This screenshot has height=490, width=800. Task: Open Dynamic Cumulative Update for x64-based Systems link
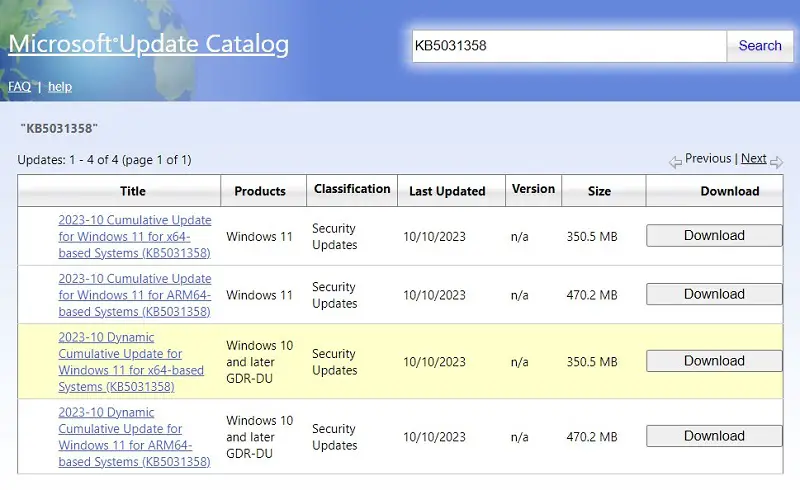tap(131, 362)
